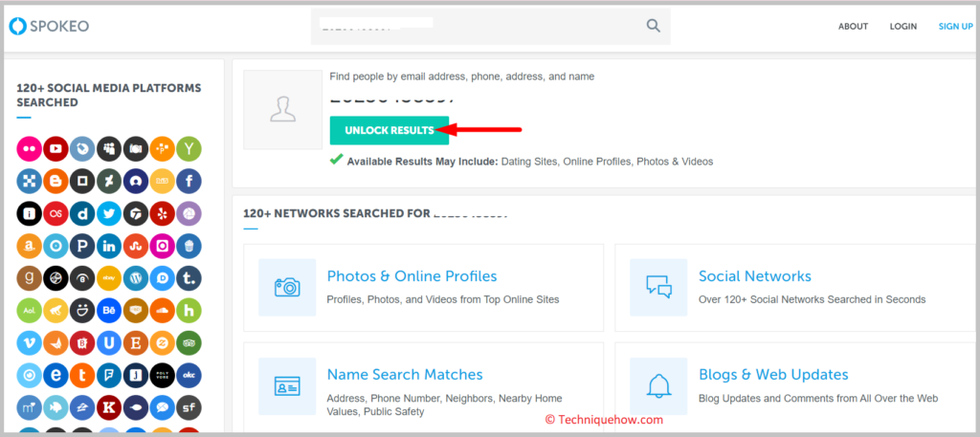Click 'Over 120+ Social Networks Searched' text
The height and width of the screenshot is (437, 980).
(x=812, y=299)
